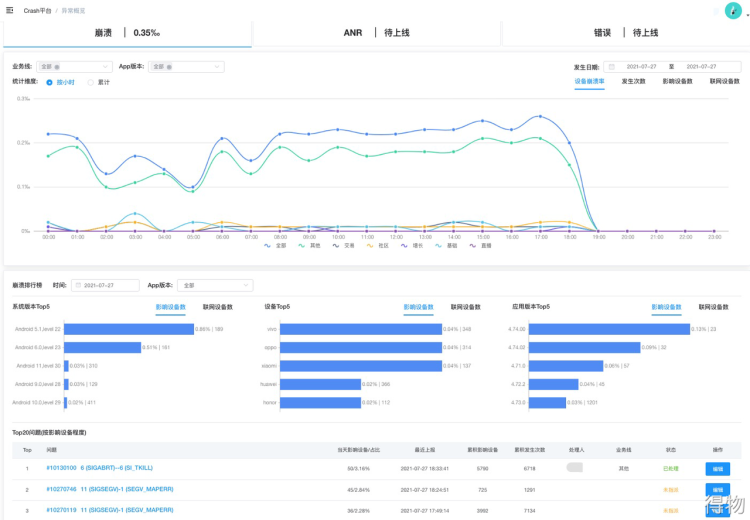Open the user avatar menu

pos(733,10)
